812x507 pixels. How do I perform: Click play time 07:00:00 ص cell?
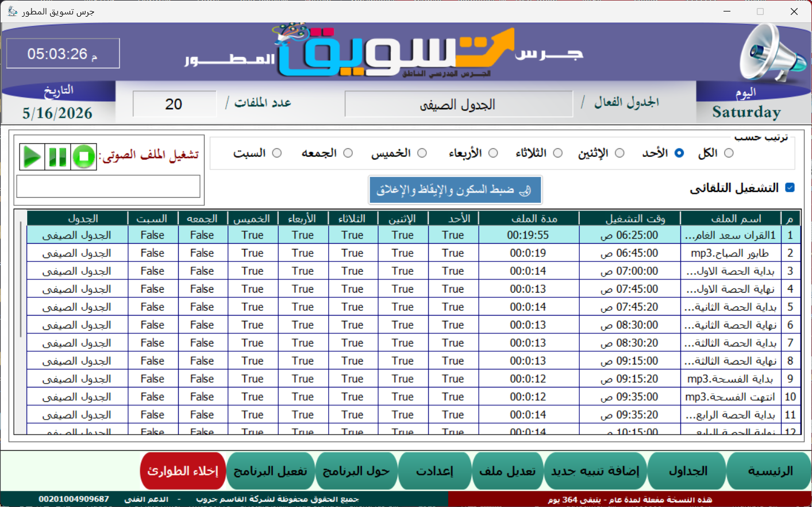pyautogui.click(x=630, y=271)
